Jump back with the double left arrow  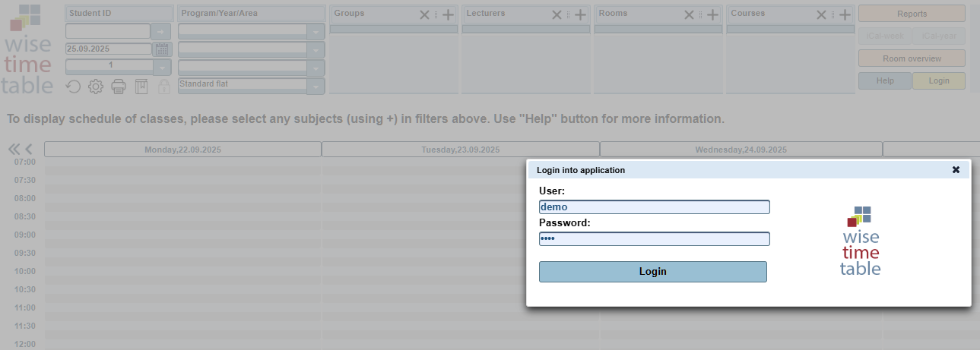tap(14, 149)
